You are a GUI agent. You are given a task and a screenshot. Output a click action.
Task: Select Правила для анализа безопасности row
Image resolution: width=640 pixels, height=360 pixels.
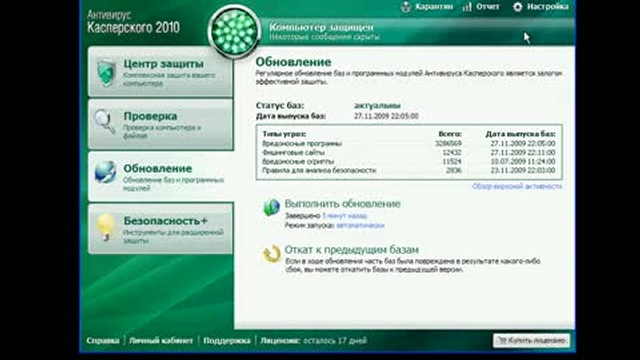(409, 171)
